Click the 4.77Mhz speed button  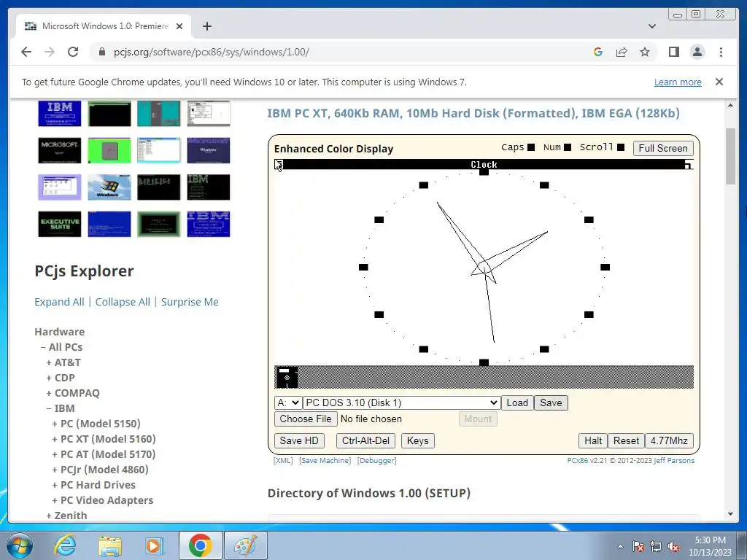(x=669, y=441)
